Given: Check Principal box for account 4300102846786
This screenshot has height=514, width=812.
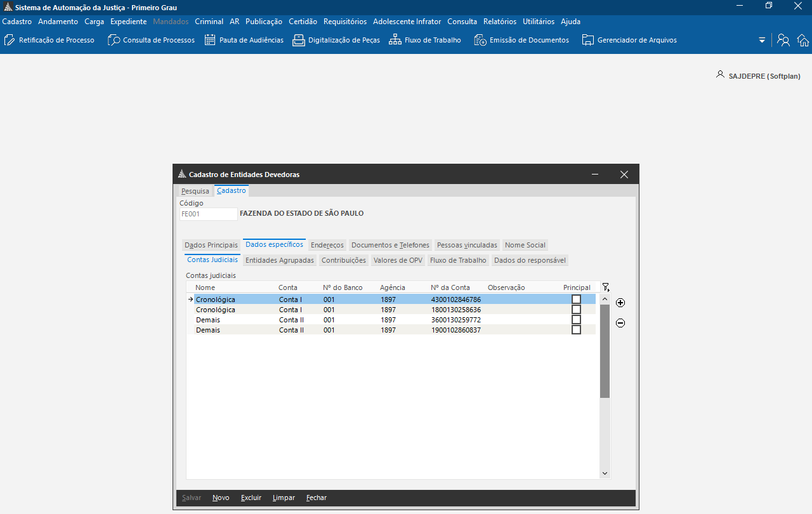Looking at the screenshot, I should click(576, 300).
